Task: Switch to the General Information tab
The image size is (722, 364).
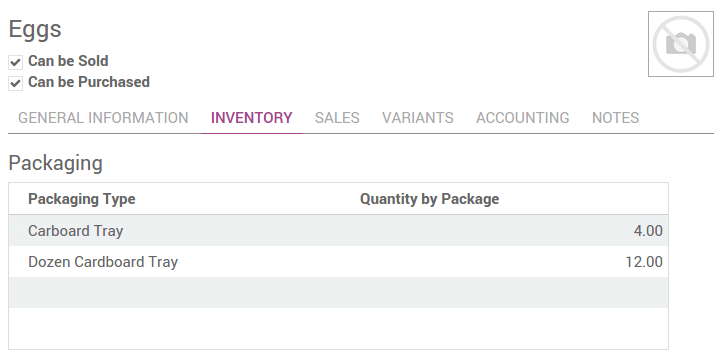Action: coord(103,118)
